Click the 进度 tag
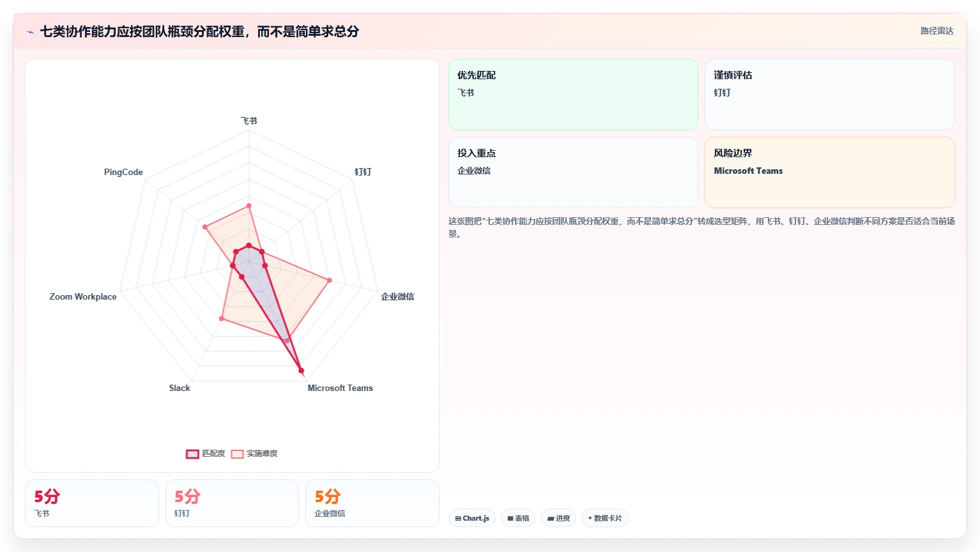The image size is (980, 552). click(558, 518)
